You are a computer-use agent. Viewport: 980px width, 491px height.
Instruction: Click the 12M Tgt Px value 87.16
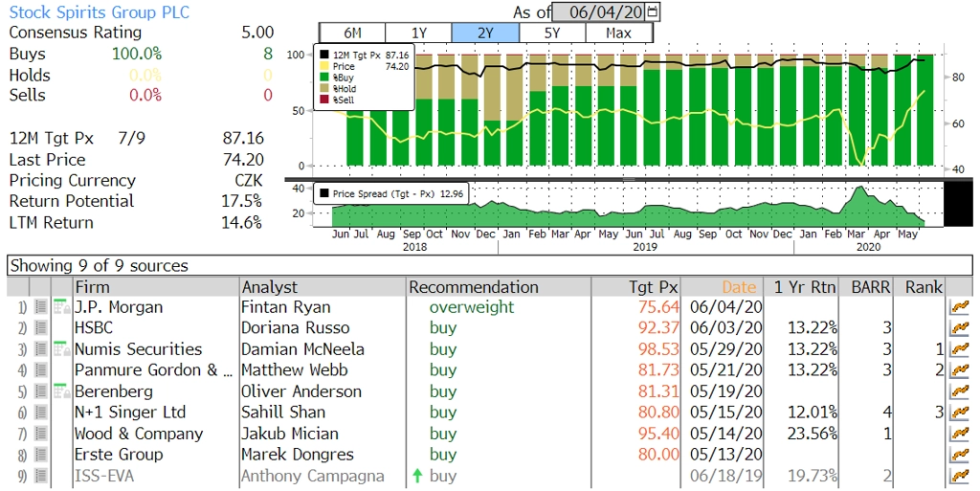click(243, 138)
